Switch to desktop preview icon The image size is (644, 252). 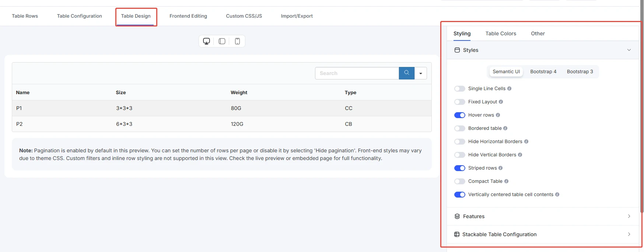coord(207,41)
